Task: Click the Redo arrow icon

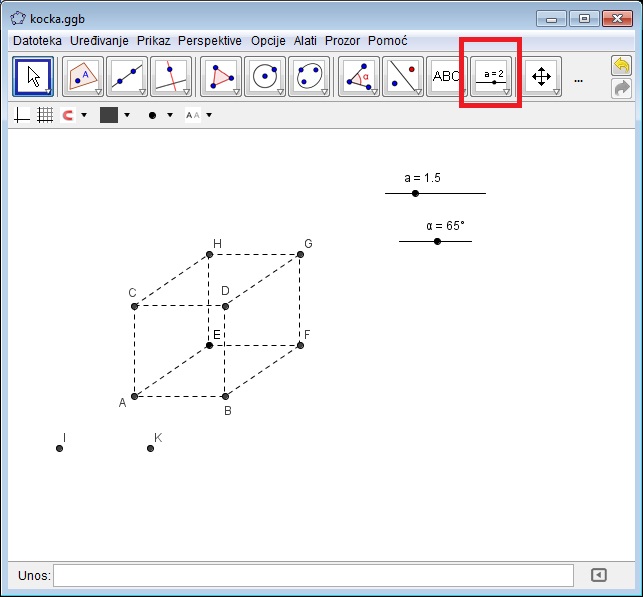Action: [621, 89]
